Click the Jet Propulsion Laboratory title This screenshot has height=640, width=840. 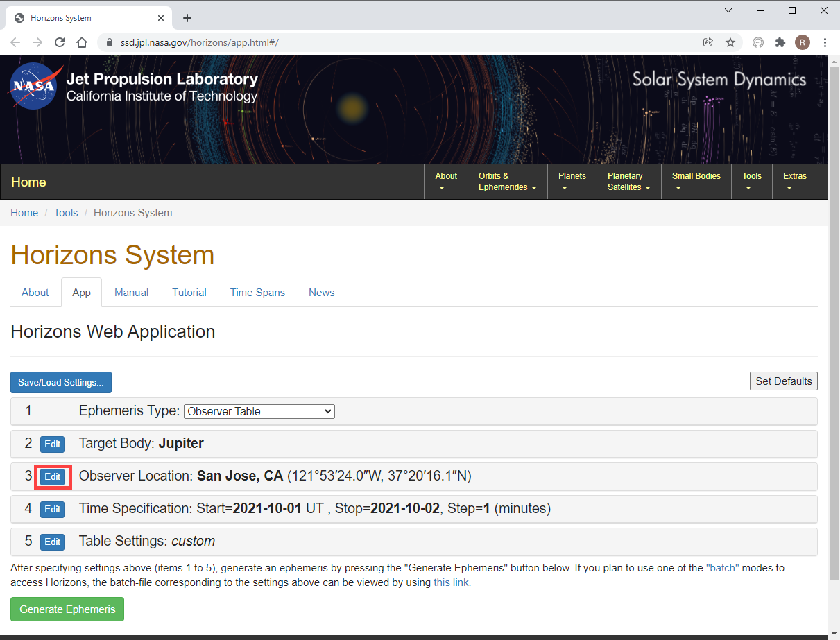tap(162, 79)
